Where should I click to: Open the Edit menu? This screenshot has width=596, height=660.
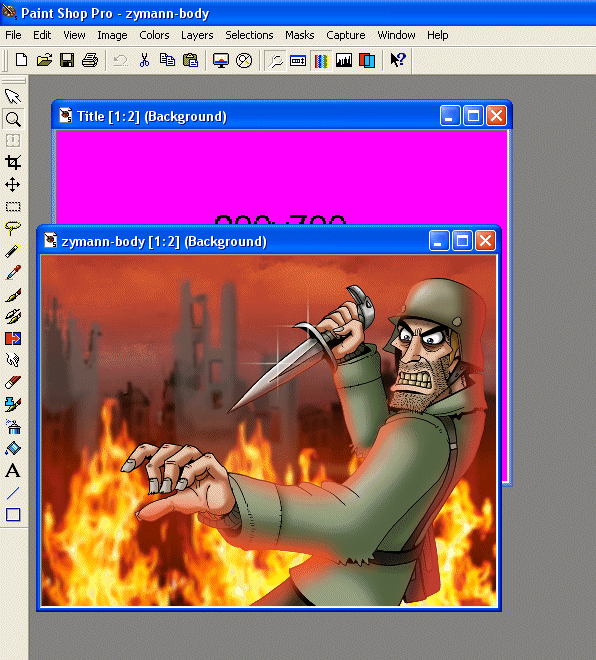click(42, 35)
